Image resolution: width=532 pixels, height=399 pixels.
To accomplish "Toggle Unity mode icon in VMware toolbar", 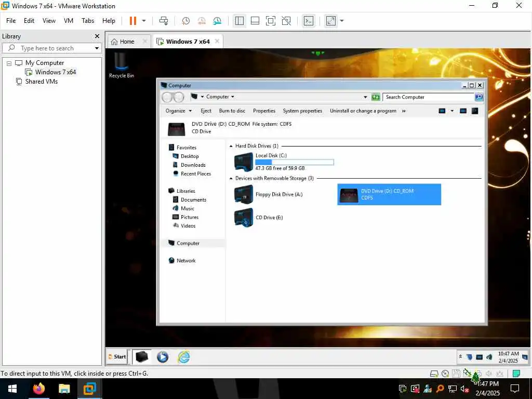I will pos(286,21).
